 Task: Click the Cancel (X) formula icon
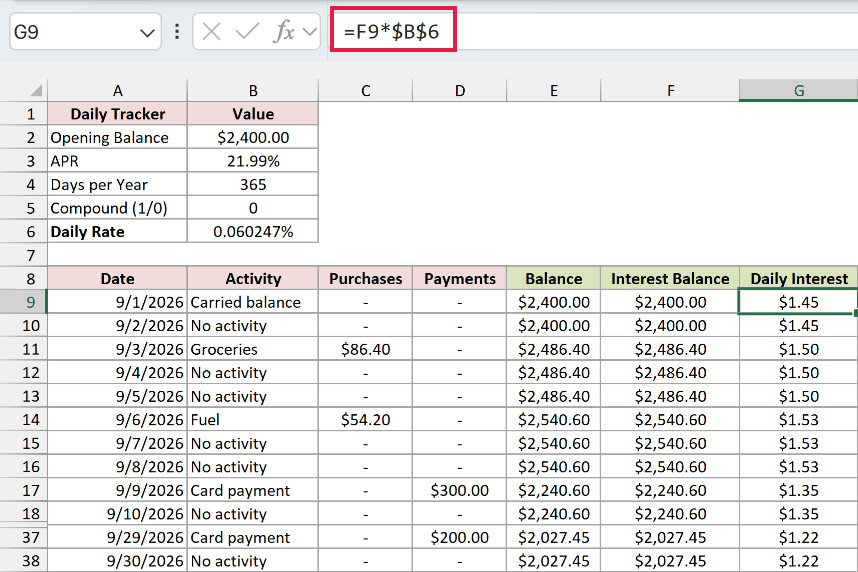tap(211, 32)
